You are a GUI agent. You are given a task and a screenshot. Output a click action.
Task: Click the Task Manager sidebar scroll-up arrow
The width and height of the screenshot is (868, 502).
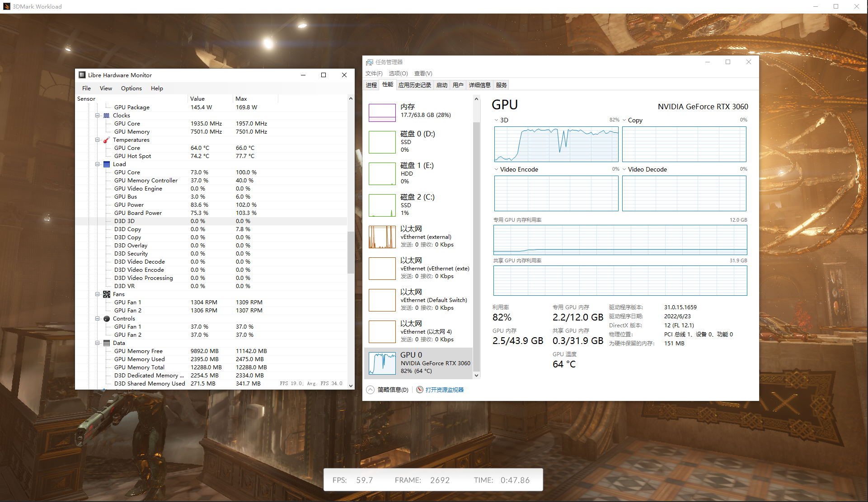click(x=476, y=99)
